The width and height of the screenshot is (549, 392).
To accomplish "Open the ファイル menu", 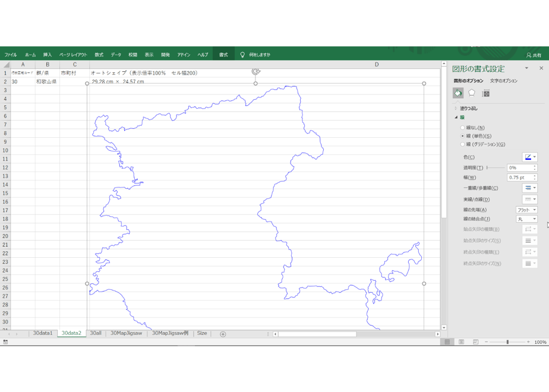I will 11,55.
